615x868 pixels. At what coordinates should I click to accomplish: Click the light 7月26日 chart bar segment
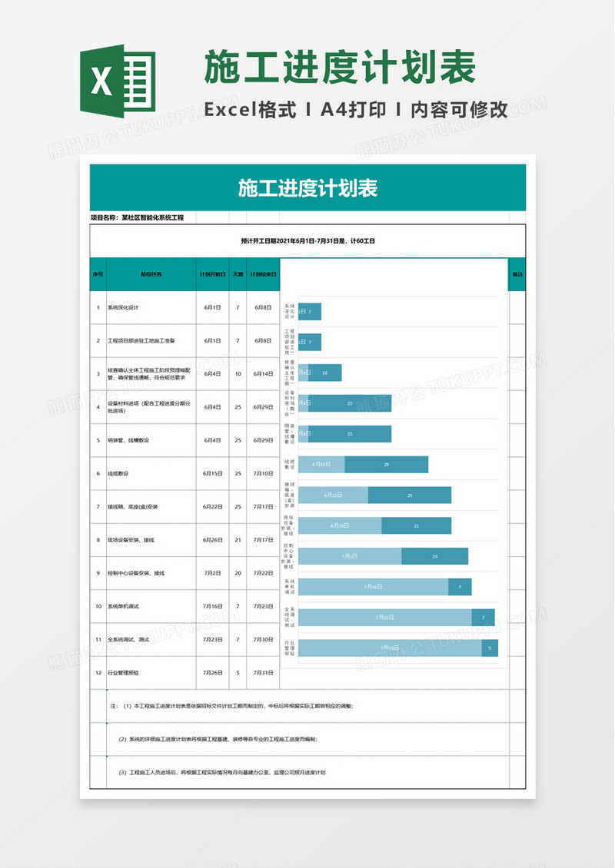(390, 648)
